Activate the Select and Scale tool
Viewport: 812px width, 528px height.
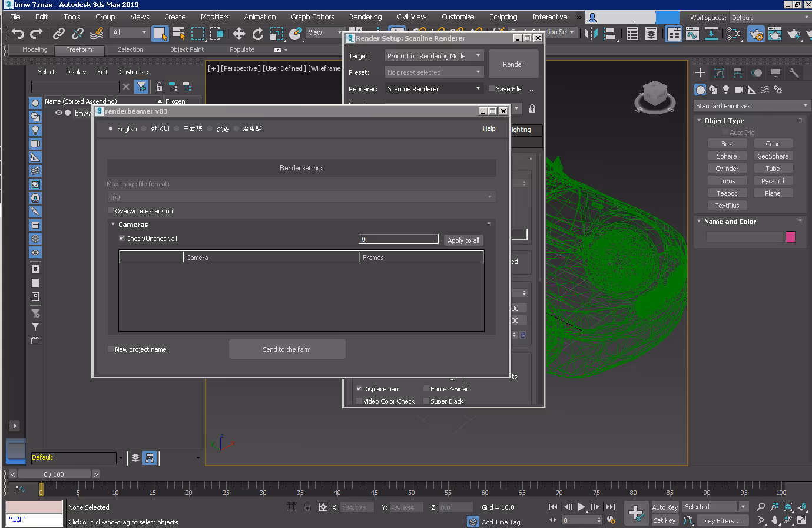[x=277, y=34]
